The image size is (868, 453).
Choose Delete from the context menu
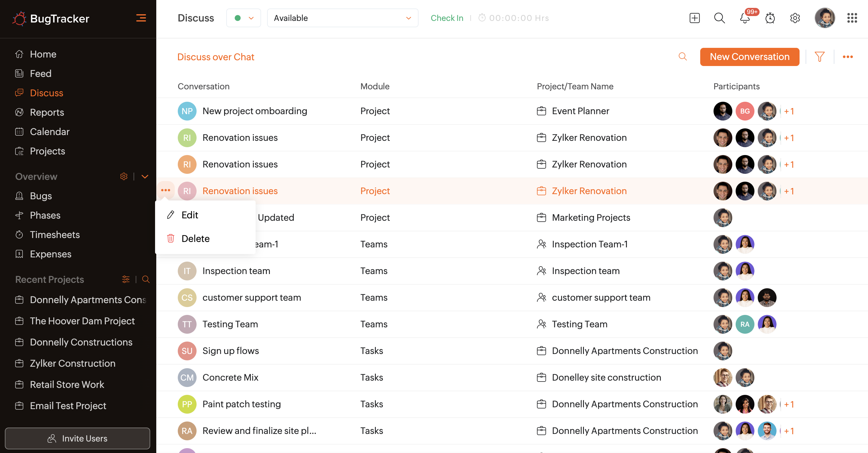coord(195,238)
